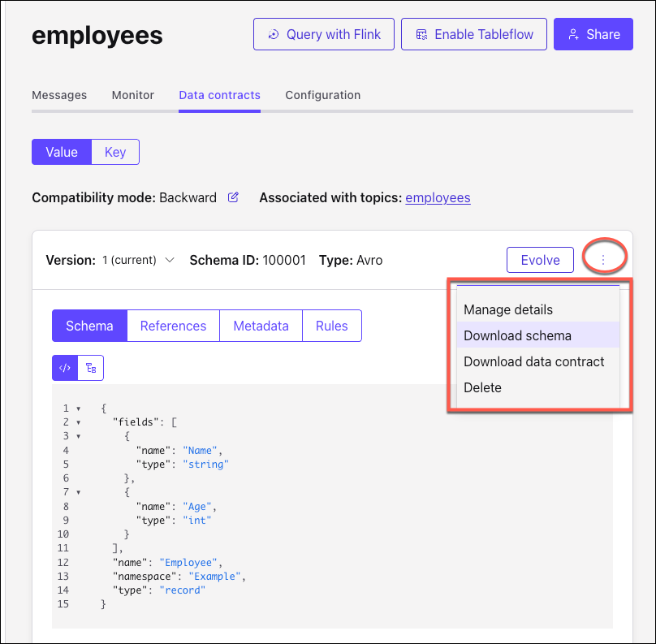Choose Download schema from the menu

pyautogui.click(x=517, y=335)
